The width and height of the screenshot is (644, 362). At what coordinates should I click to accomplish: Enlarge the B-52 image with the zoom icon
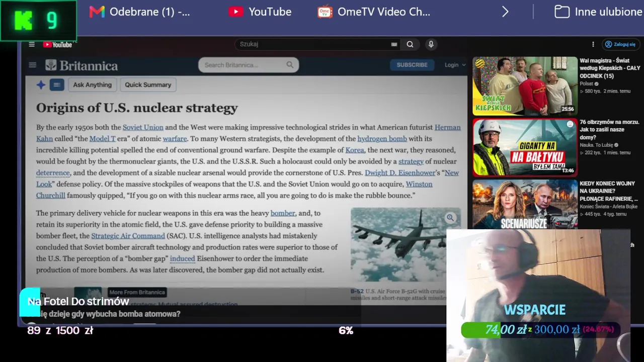(450, 218)
